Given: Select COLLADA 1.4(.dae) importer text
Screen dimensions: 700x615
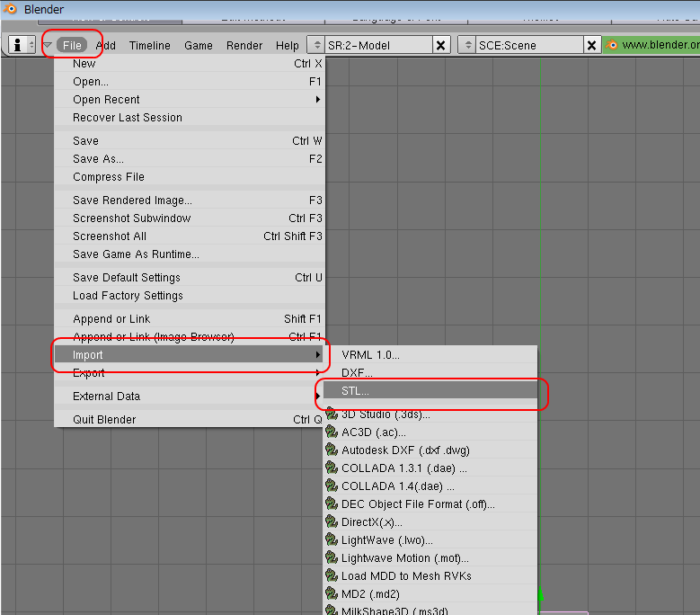Looking at the screenshot, I should click(x=398, y=486).
